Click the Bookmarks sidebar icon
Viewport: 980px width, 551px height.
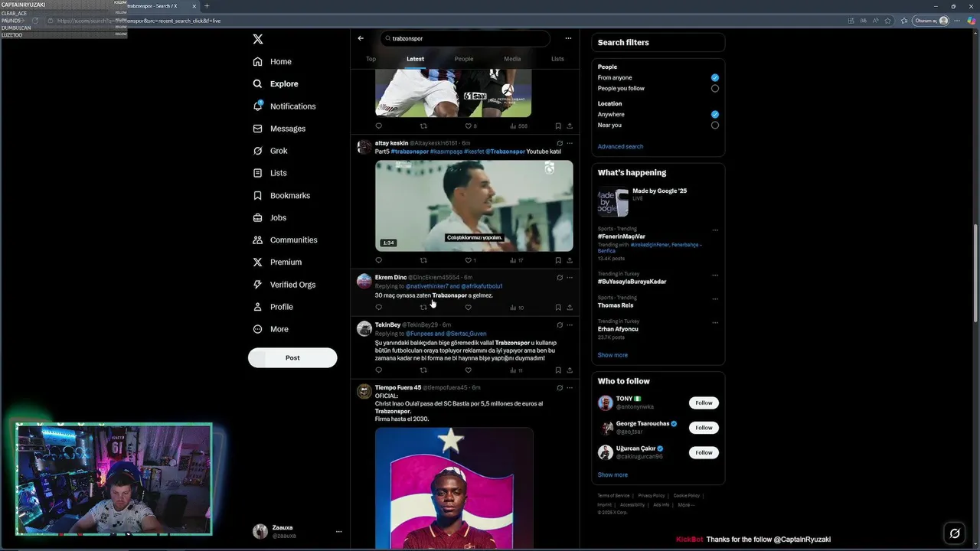point(258,195)
